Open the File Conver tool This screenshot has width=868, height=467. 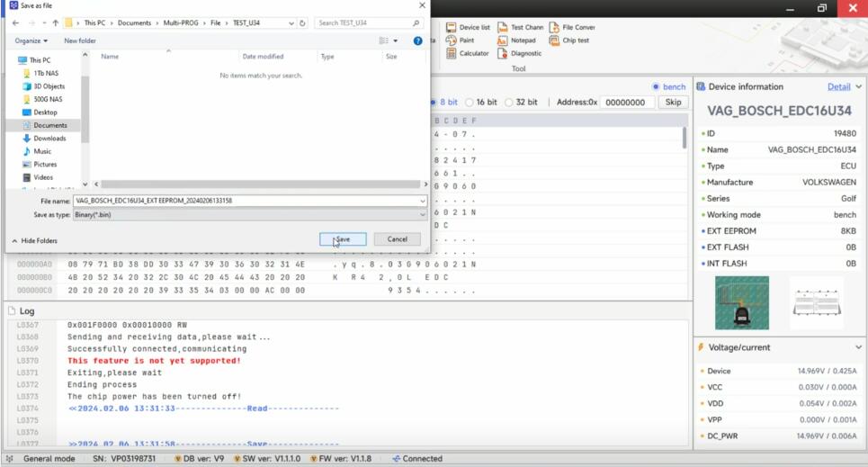pos(572,27)
